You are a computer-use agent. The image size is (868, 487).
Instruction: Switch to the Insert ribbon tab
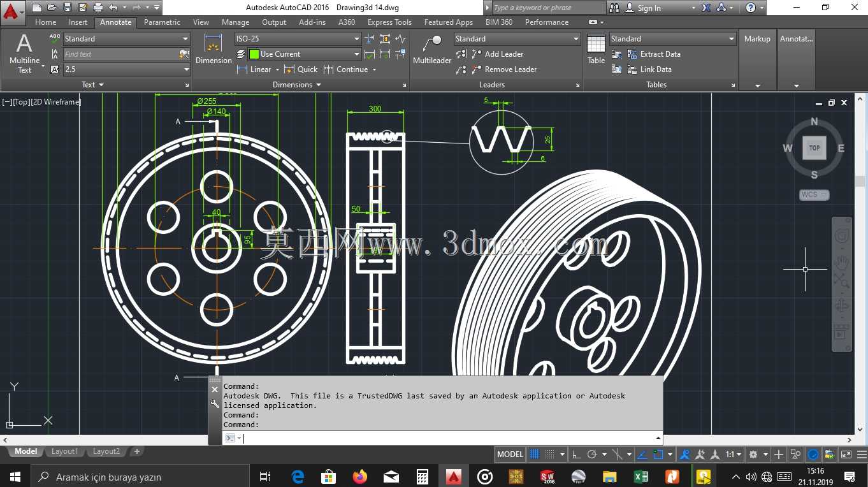tap(78, 22)
